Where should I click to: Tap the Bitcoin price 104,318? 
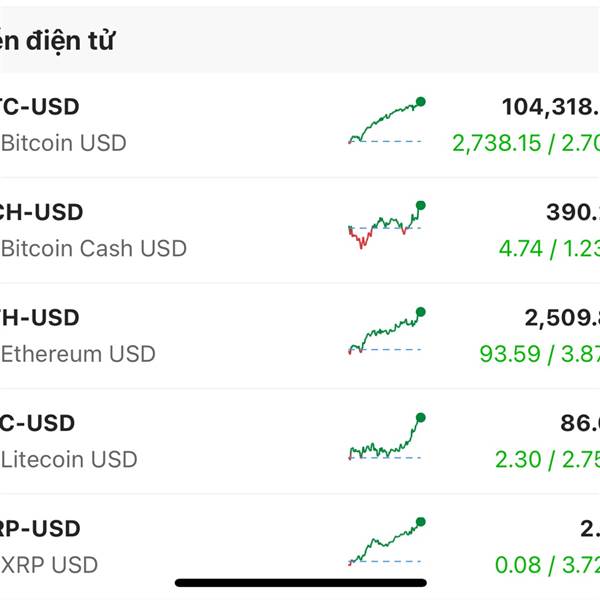tap(551, 107)
